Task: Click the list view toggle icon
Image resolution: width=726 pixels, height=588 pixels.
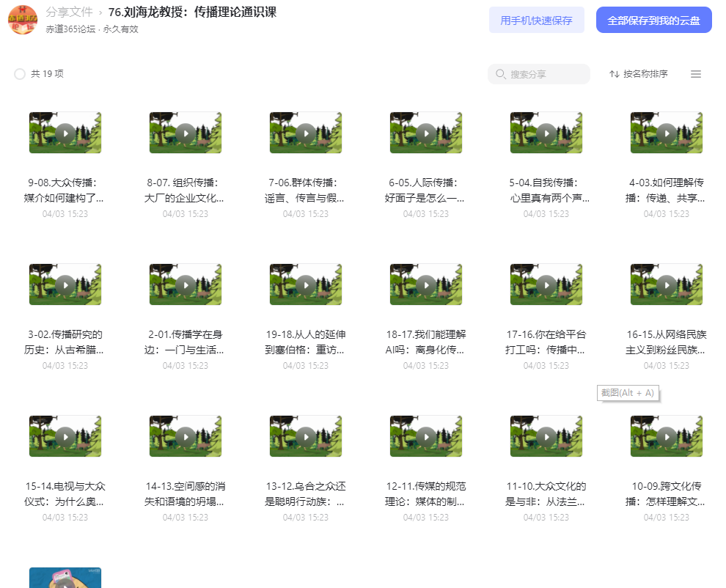Action: (695, 74)
